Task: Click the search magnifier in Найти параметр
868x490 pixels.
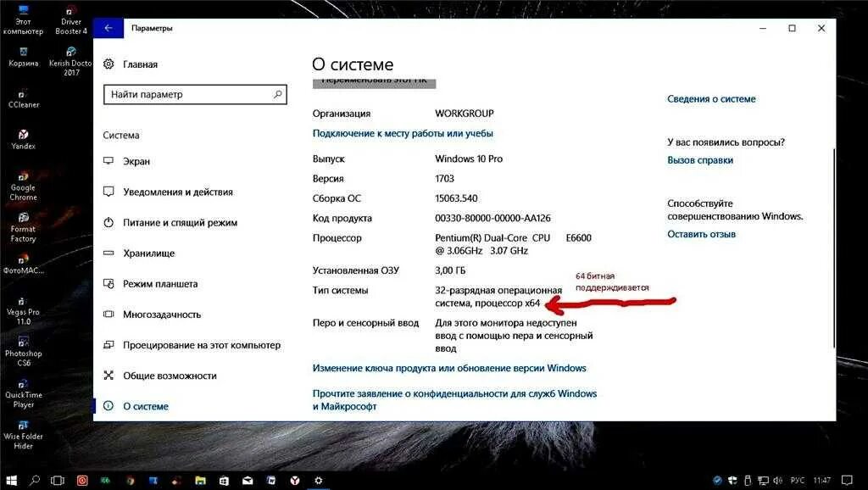Action: pos(277,94)
